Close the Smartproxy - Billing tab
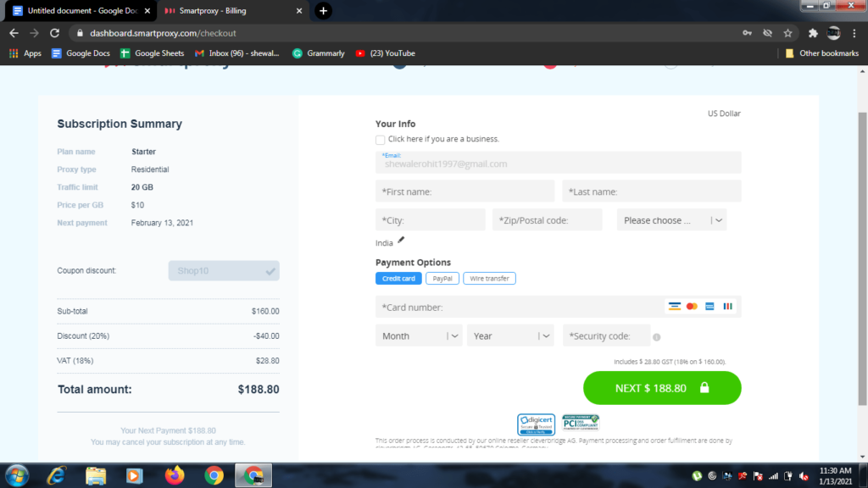This screenshot has width=868, height=488. (299, 10)
